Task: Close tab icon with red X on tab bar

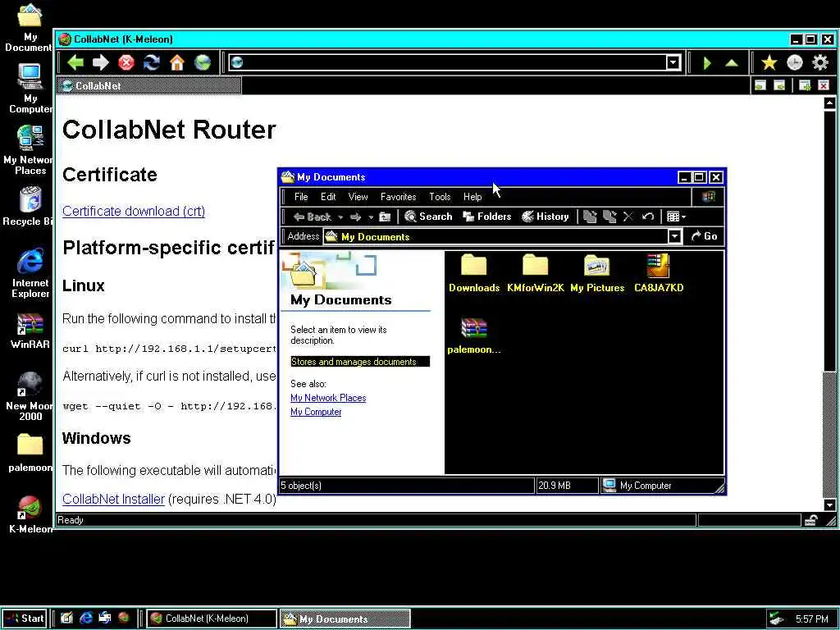Action: (x=824, y=85)
